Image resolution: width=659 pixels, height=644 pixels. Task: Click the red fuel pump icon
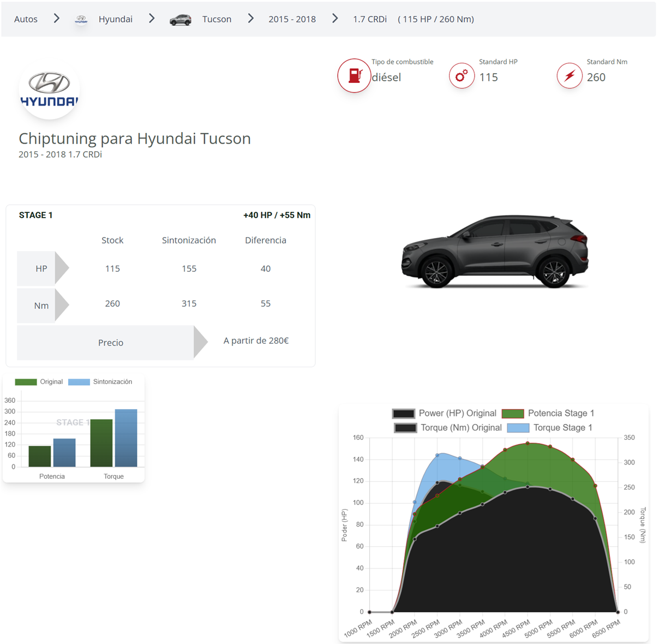(354, 76)
